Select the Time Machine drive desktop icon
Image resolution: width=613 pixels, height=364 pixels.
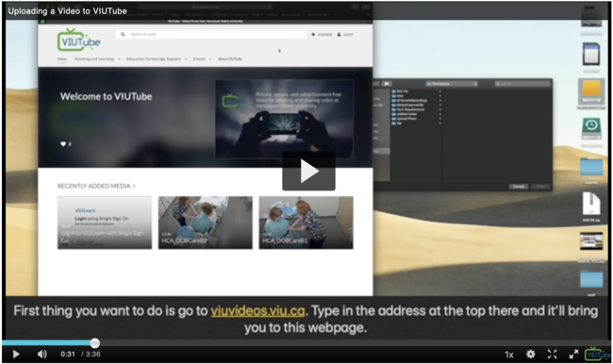tap(591, 128)
